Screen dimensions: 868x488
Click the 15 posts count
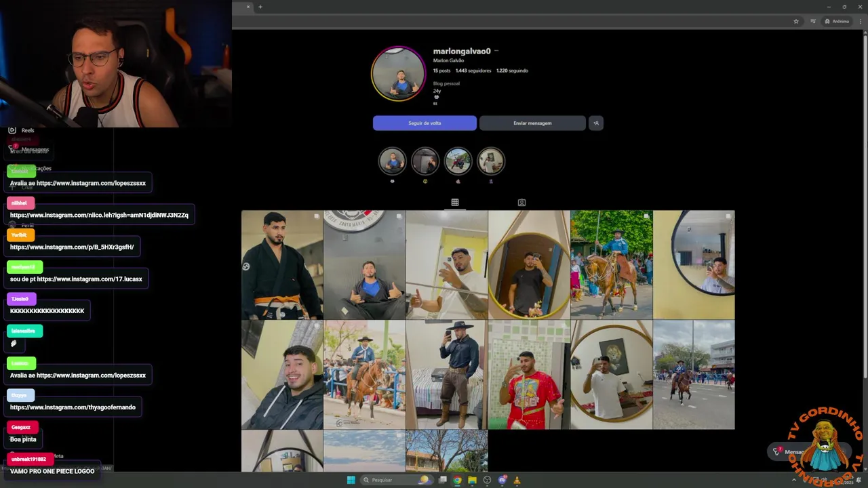pyautogui.click(x=441, y=70)
